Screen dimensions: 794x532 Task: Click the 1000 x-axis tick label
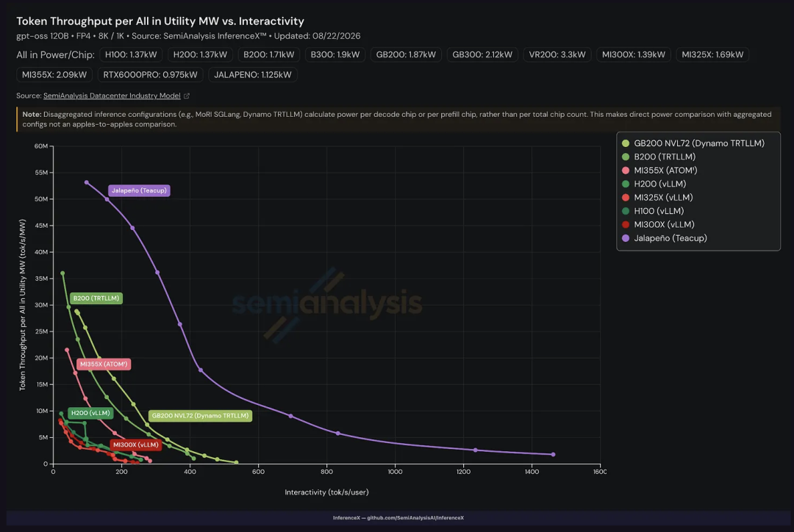395,472
